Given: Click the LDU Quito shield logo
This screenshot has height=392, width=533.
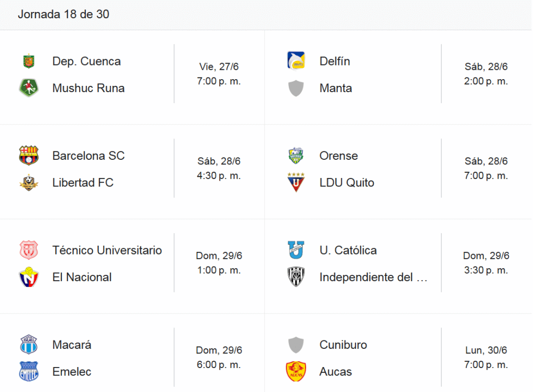Looking at the screenshot, I should [x=296, y=182].
